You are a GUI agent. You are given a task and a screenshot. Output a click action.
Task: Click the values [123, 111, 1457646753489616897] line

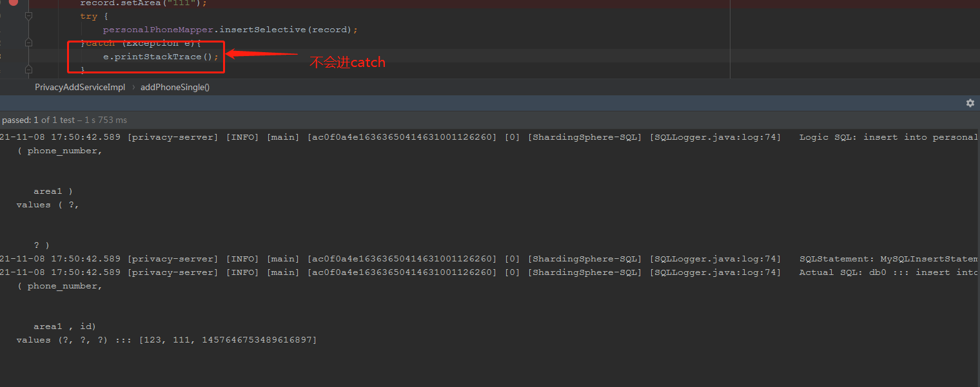(167, 340)
